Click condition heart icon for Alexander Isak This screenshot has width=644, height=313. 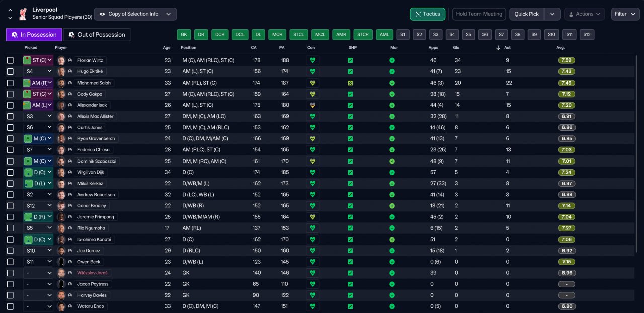coord(312,105)
